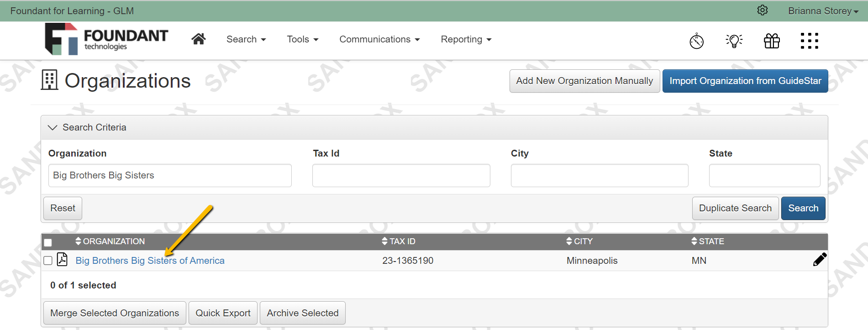Click tax ID 23-1365190 cell
This screenshot has width=868, height=330.
pos(408,261)
